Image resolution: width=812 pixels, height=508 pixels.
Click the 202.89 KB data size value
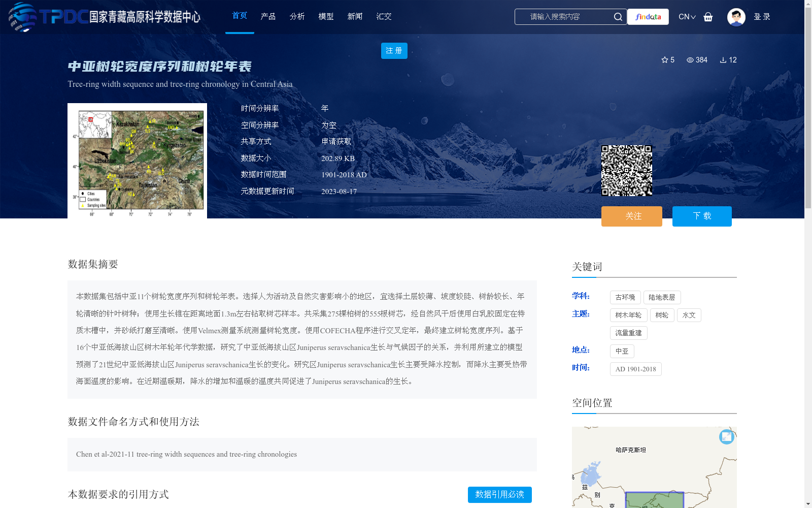click(338, 158)
